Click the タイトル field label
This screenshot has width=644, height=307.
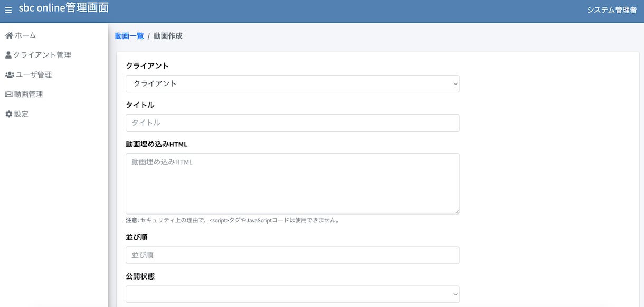click(x=140, y=105)
